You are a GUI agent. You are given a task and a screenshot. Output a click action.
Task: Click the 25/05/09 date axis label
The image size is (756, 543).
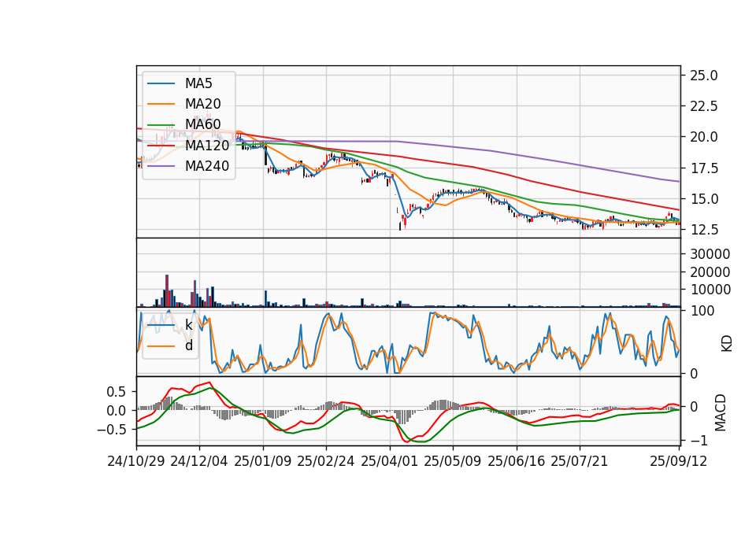452,461
